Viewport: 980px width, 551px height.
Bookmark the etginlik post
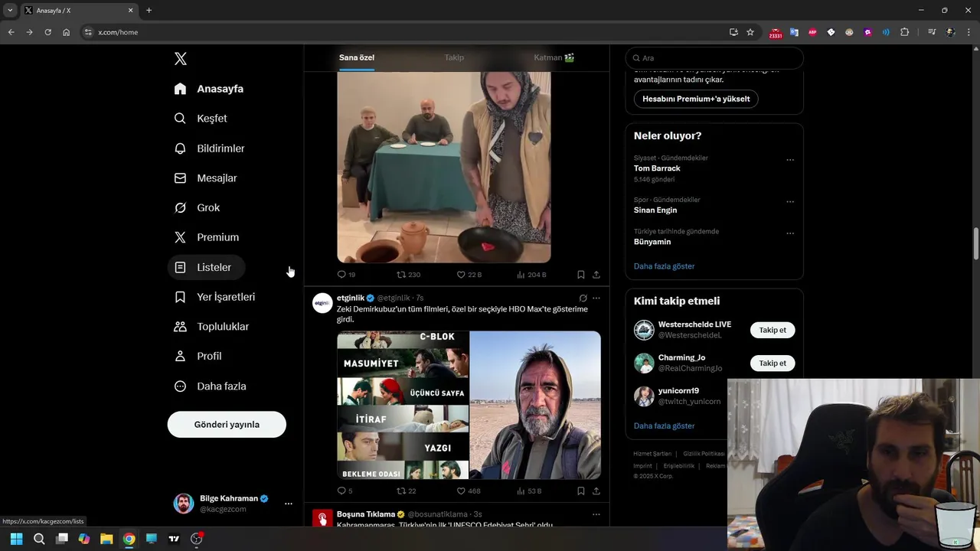pos(581,491)
